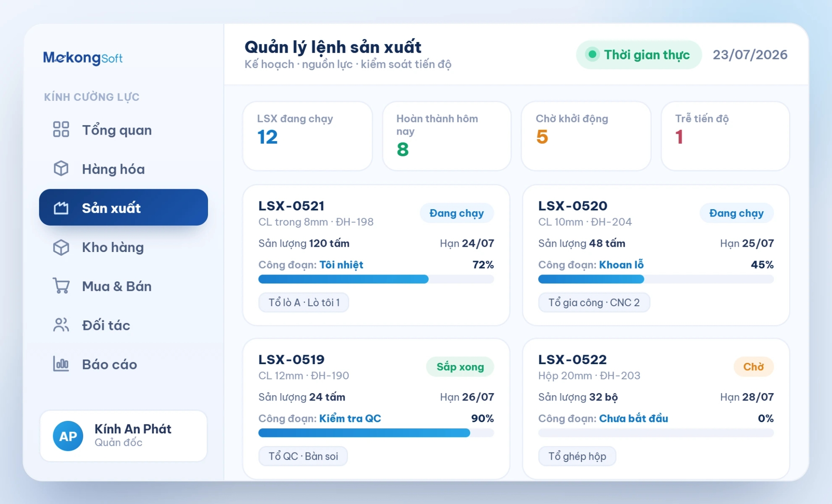Click the Sản lượng 120 tấm text
832x504 pixels.
[304, 243]
